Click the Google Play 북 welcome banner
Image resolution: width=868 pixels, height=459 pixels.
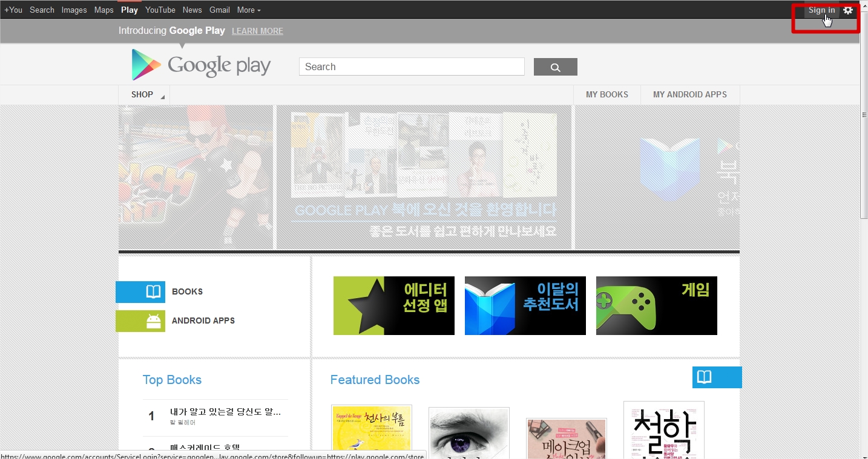[424, 177]
